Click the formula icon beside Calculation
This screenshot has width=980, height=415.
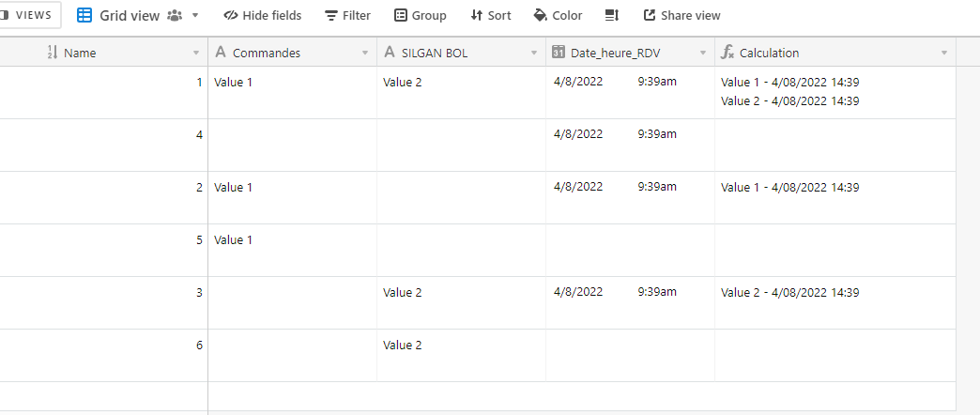pyautogui.click(x=727, y=53)
